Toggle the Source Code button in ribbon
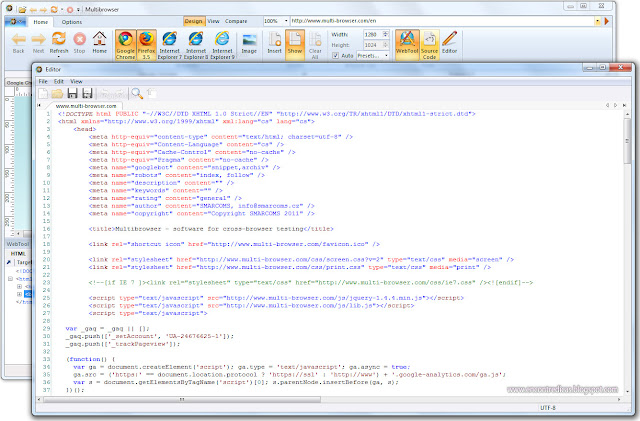The height and width of the screenshot is (421, 640). click(429, 45)
